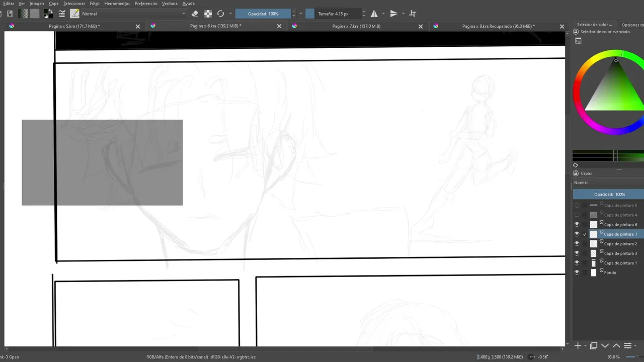
Task: Add a new layer with plus icon
Action: (x=578, y=345)
